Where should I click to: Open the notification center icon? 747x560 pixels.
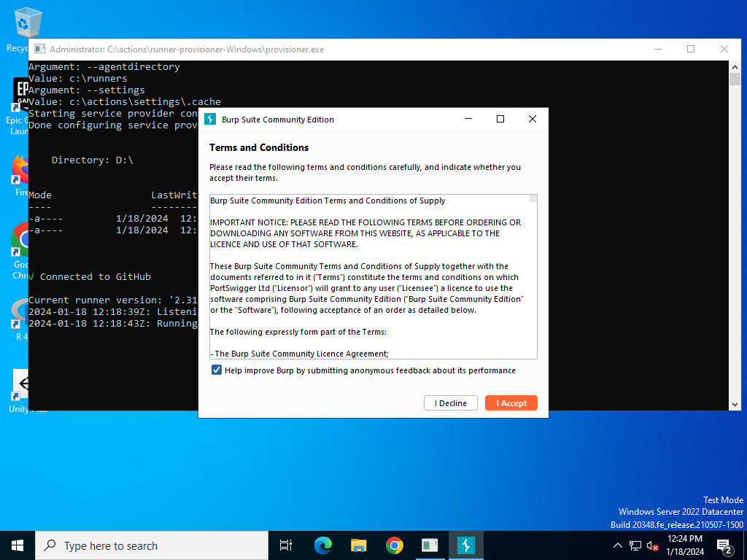click(x=724, y=545)
